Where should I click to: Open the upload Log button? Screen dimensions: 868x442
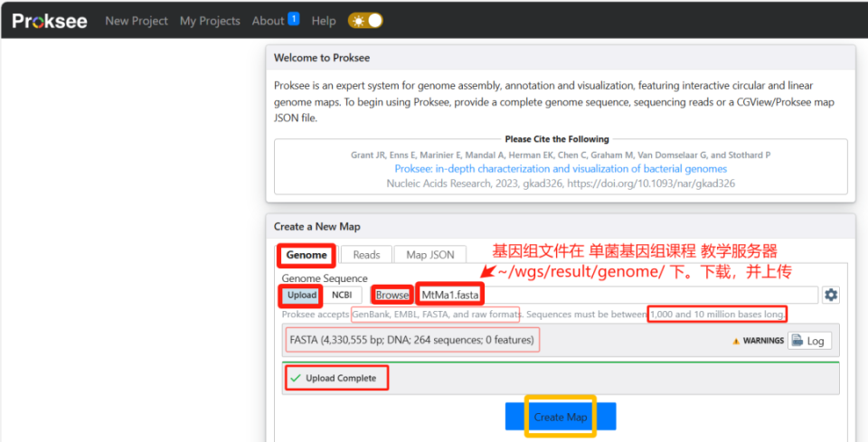809,341
